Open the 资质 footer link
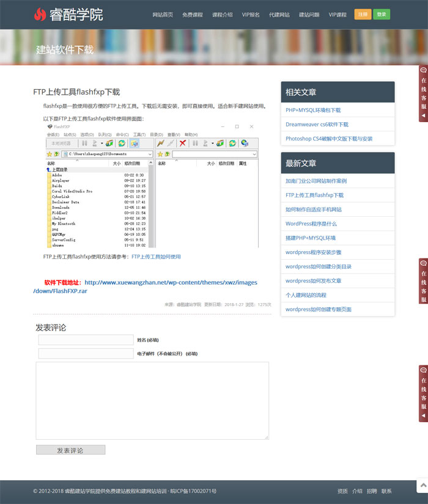The height and width of the screenshot is (504, 428). tap(342, 491)
